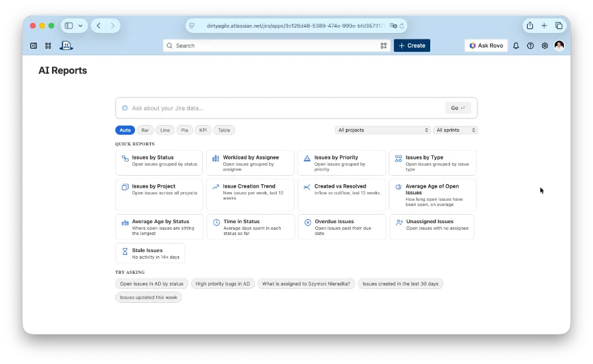The width and height of the screenshot is (593, 364).
Task: Click 'What is assigned to Szymon Nieradka?' suggestion
Action: point(306,284)
